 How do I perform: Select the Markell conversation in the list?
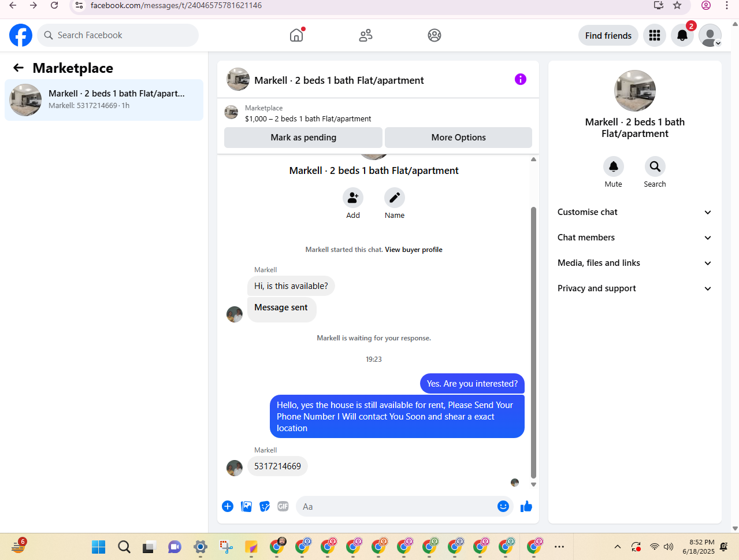pyautogui.click(x=104, y=100)
